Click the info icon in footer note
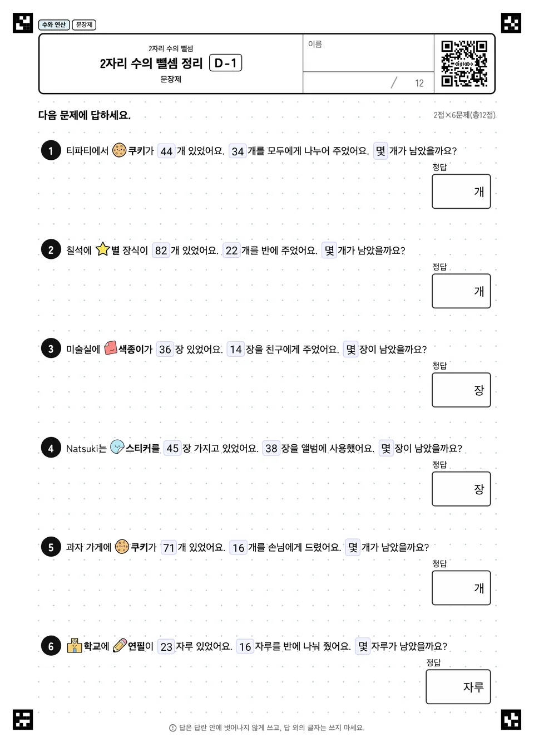 click(x=172, y=728)
